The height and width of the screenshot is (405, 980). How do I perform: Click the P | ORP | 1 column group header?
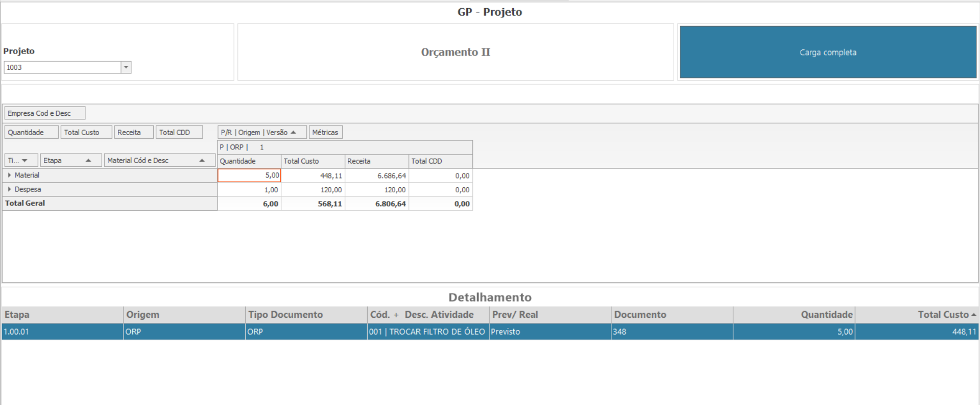point(345,147)
